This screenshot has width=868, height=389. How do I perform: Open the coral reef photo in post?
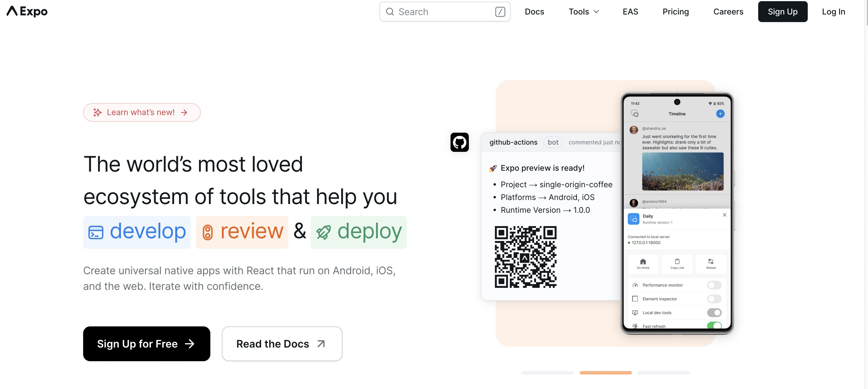[x=683, y=172]
